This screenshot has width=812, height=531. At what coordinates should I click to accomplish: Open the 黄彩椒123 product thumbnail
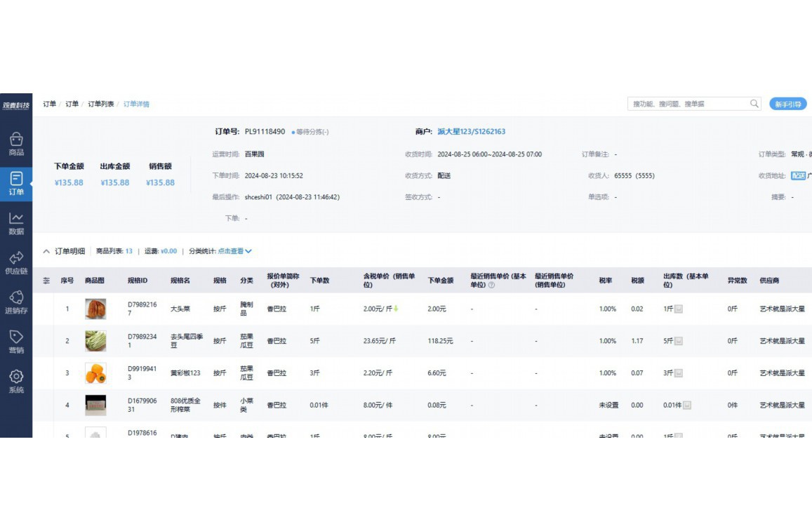pos(95,373)
